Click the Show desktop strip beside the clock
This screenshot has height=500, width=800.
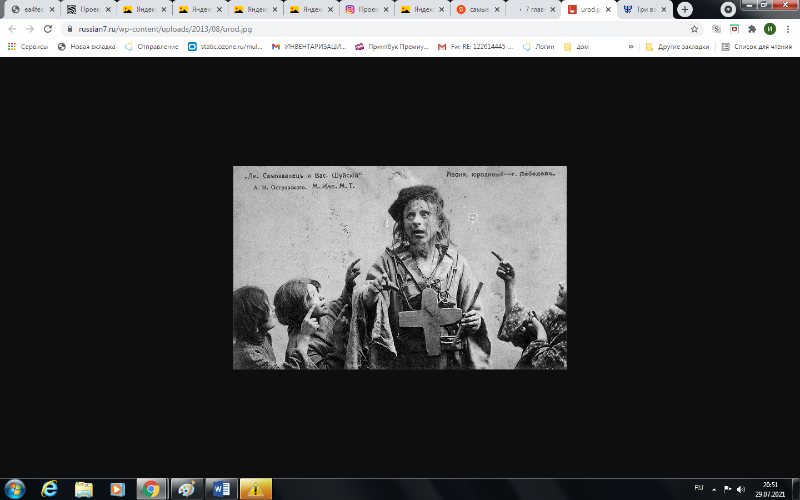pos(796,489)
